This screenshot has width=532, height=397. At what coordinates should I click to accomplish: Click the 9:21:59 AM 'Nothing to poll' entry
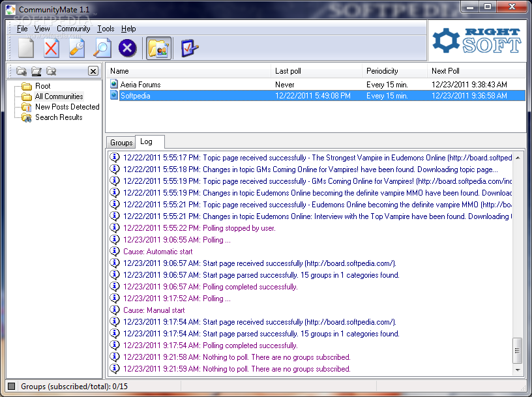point(237,369)
